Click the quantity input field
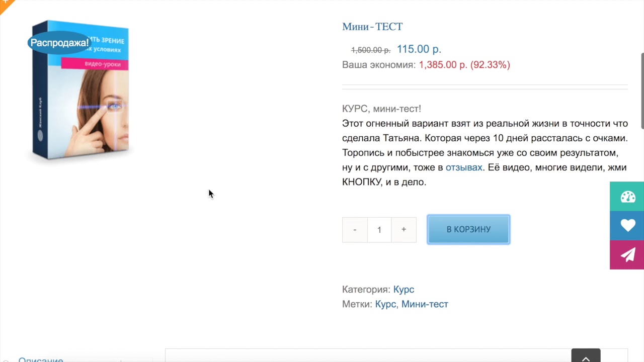The height and width of the screenshot is (362, 644). point(379,230)
